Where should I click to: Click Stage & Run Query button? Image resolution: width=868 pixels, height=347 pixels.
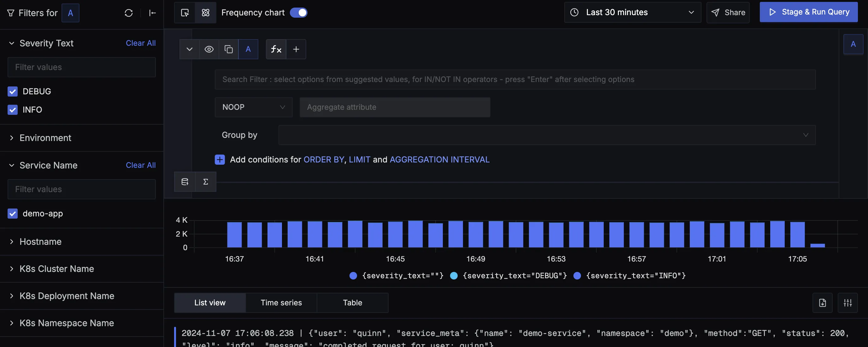808,12
